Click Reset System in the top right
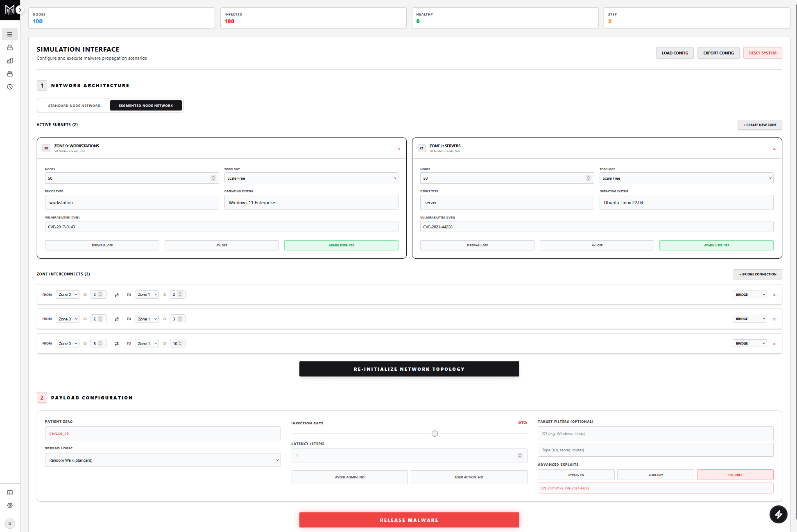Viewport: 797px width, 532px height. [762, 53]
